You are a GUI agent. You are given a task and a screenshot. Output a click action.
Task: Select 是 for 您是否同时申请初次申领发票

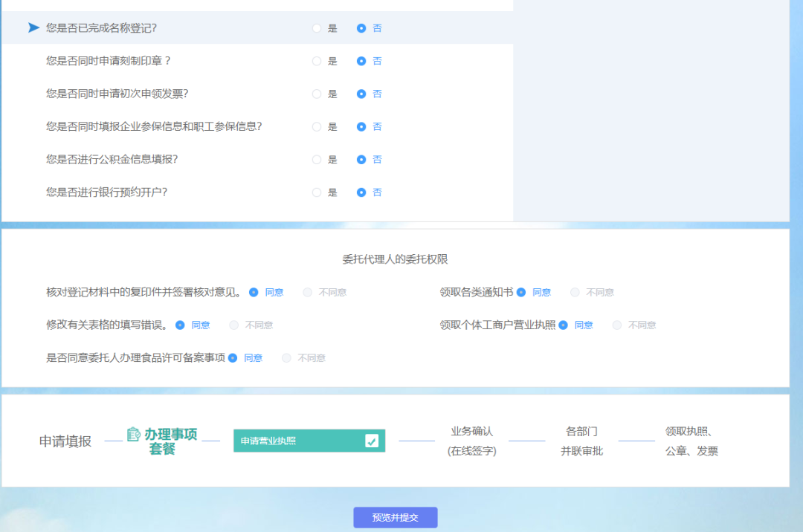316,94
